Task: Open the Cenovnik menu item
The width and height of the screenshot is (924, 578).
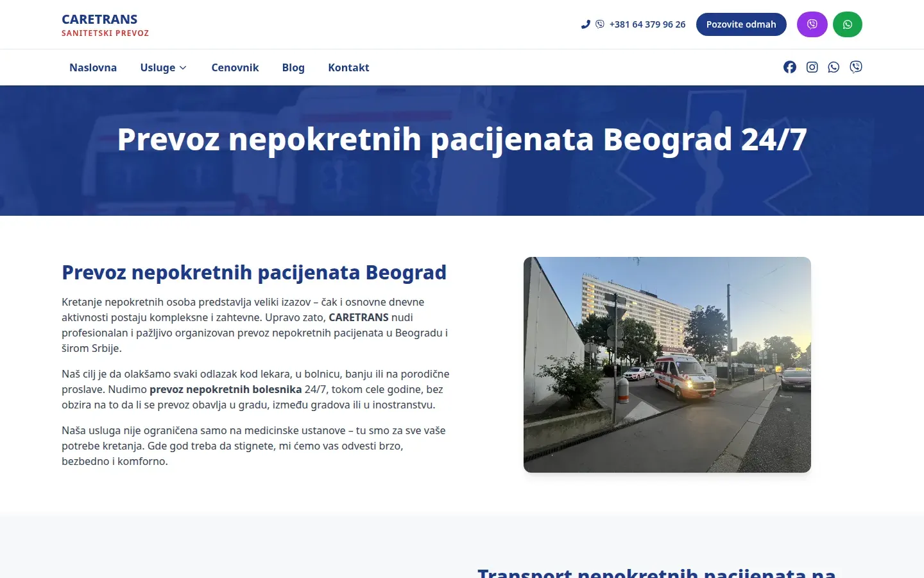Action: point(235,67)
